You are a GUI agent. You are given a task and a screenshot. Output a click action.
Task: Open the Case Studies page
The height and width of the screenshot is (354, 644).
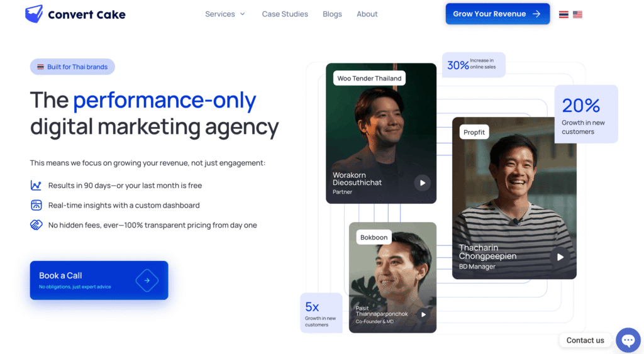coord(285,14)
